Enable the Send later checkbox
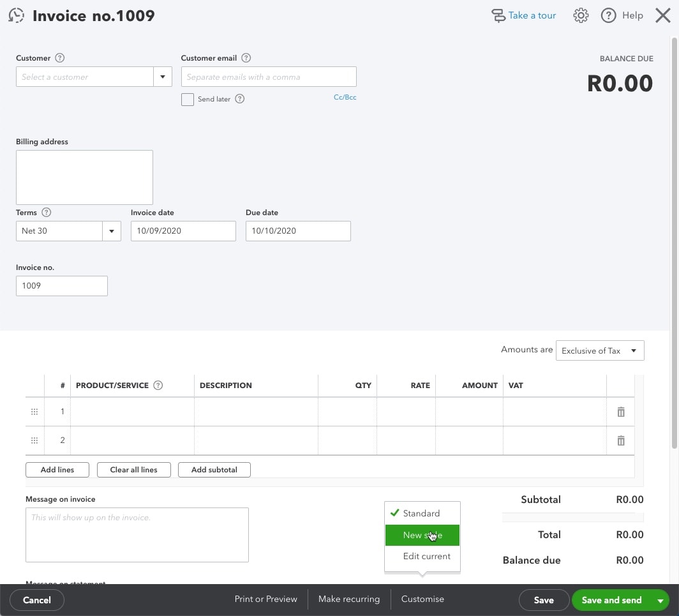 [x=188, y=99]
